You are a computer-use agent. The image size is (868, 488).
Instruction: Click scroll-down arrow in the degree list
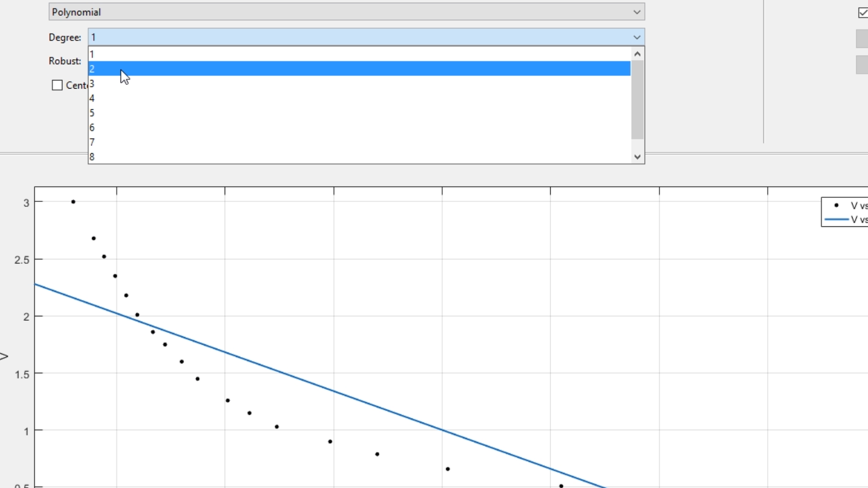point(637,157)
